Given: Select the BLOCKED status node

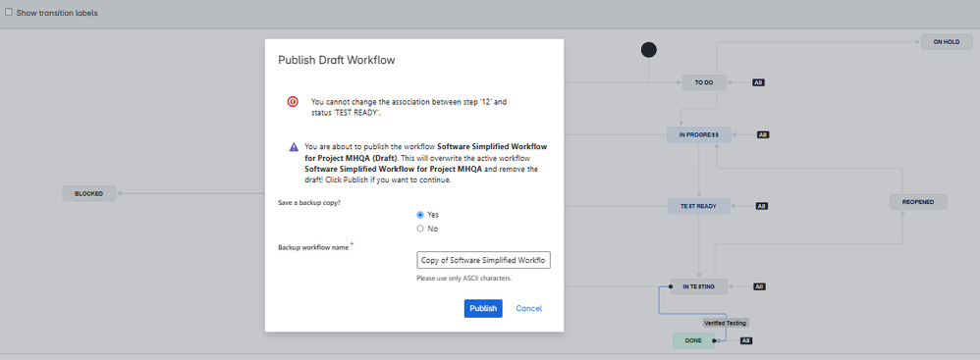Looking at the screenshot, I should (88, 193).
